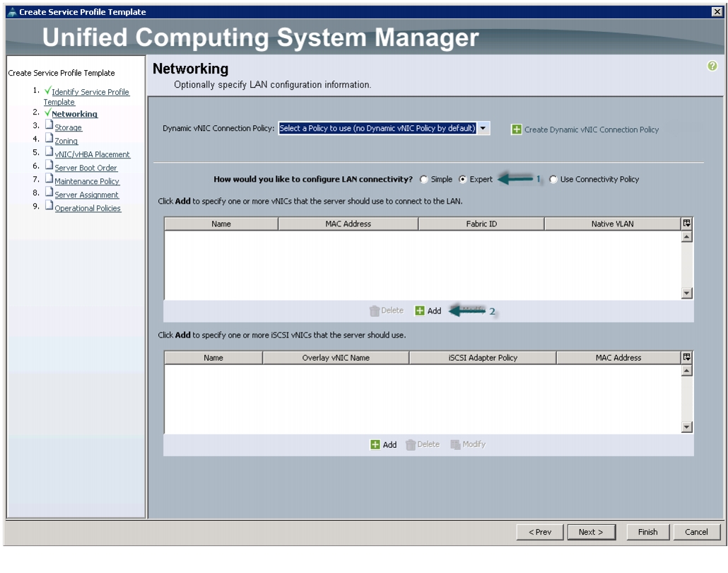This screenshot has width=728, height=573.
Task: Navigate to Server Boot Order step
Action: coord(86,168)
